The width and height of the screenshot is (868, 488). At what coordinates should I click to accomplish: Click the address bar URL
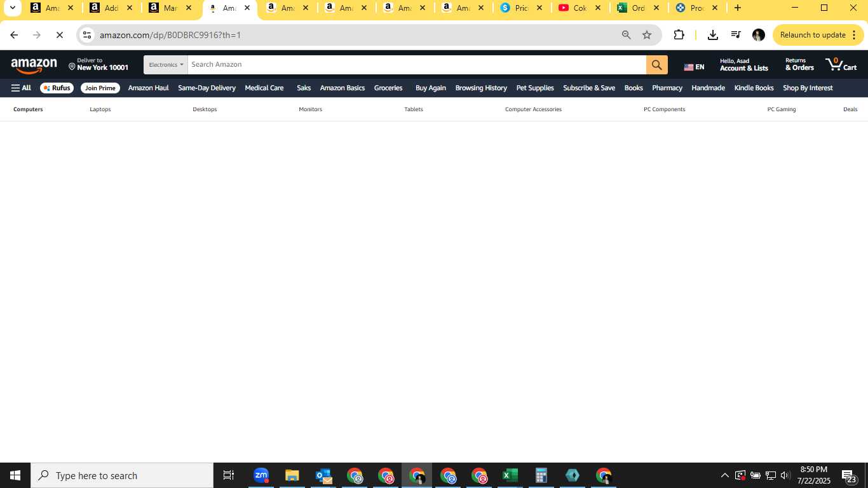click(170, 35)
